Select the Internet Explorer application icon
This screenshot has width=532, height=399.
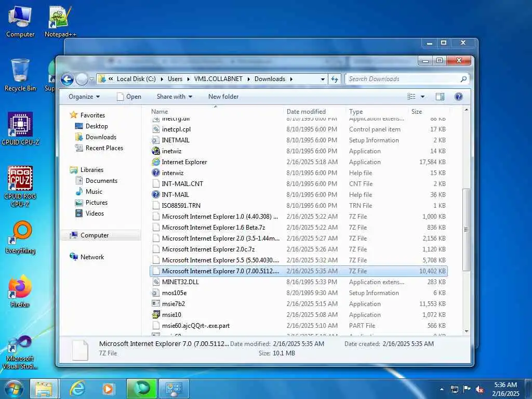[x=156, y=162]
